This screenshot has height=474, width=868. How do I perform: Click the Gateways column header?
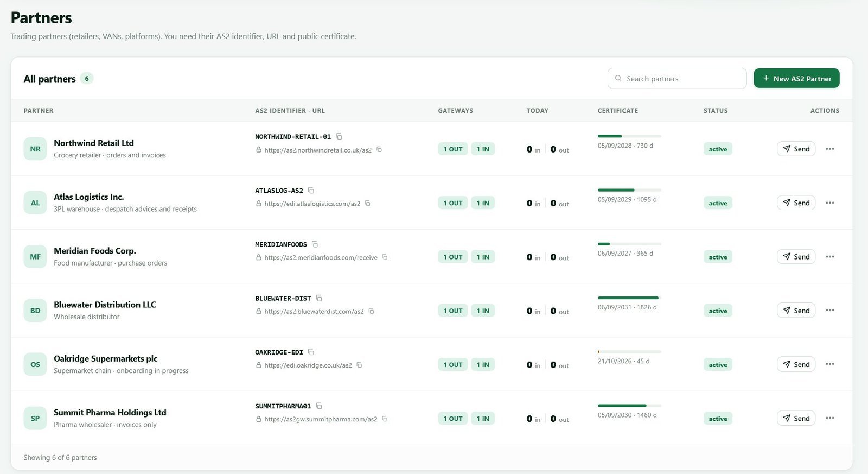pyautogui.click(x=456, y=111)
